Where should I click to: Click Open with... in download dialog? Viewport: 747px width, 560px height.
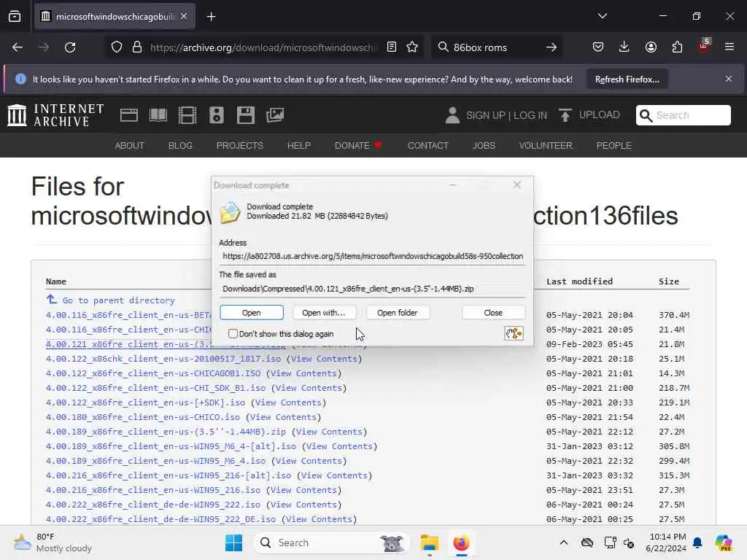(323, 313)
